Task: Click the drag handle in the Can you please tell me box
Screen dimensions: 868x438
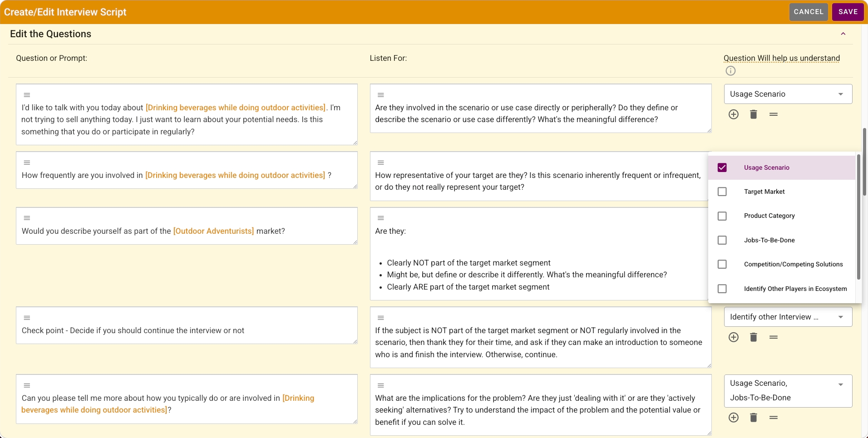Action: (x=27, y=385)
